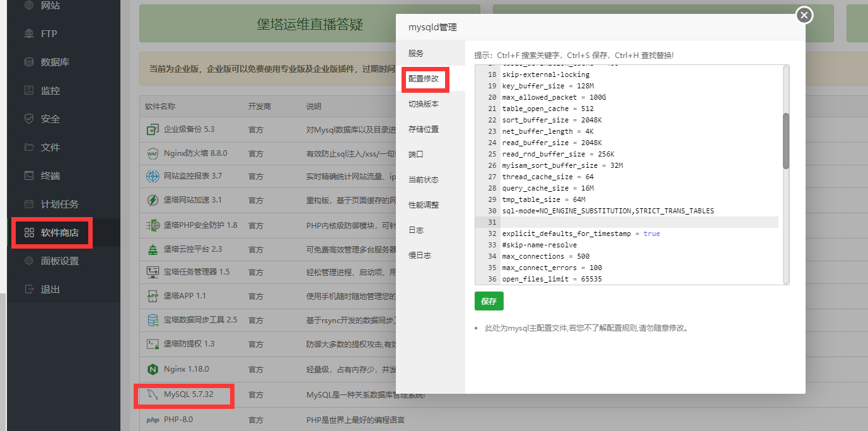The width and height of the screenshot is (868, 431).
Task: Open the MySQL 5.7.32 software name
Action: [x=188, y=394]
